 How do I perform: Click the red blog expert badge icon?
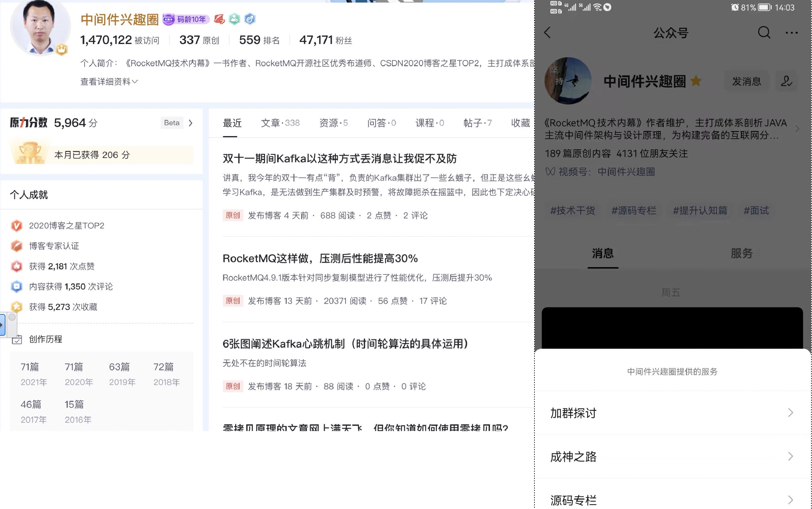(x=219, y=19)
